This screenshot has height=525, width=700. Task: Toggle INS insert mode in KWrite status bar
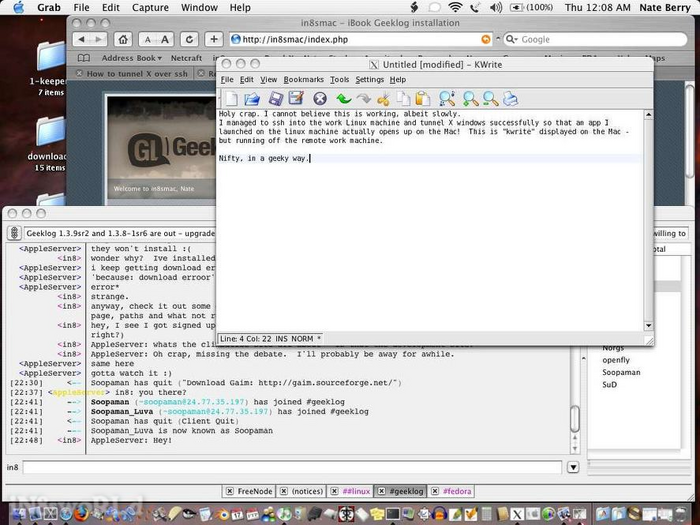click(282, 339)
